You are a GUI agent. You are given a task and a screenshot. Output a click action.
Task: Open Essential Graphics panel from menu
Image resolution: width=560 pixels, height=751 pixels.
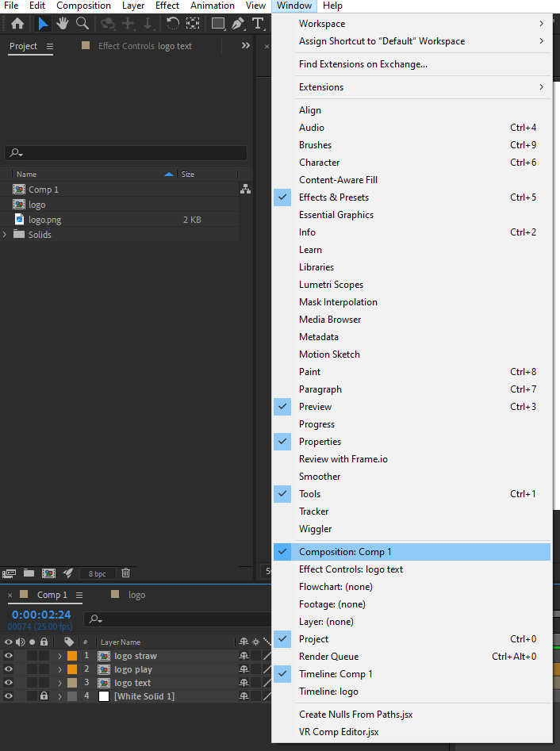tap(412, 215)
